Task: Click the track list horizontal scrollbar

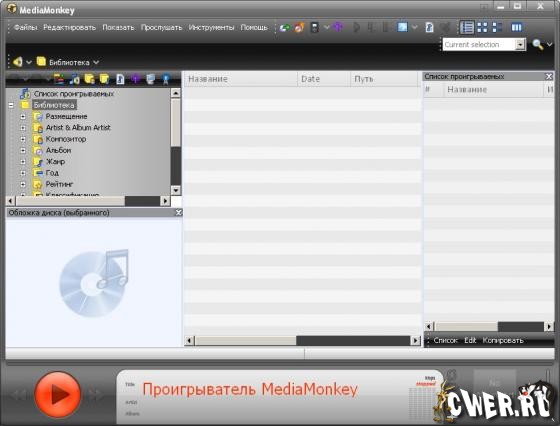Action: (x=302, y=341)
